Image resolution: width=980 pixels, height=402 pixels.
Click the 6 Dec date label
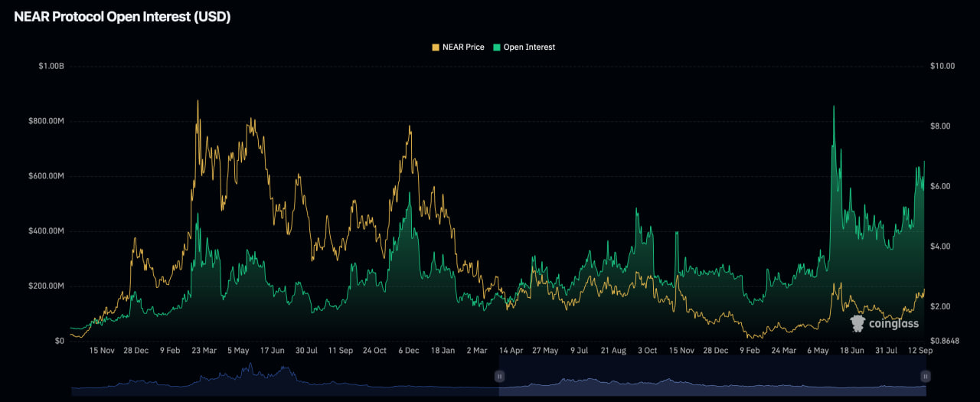408,351
